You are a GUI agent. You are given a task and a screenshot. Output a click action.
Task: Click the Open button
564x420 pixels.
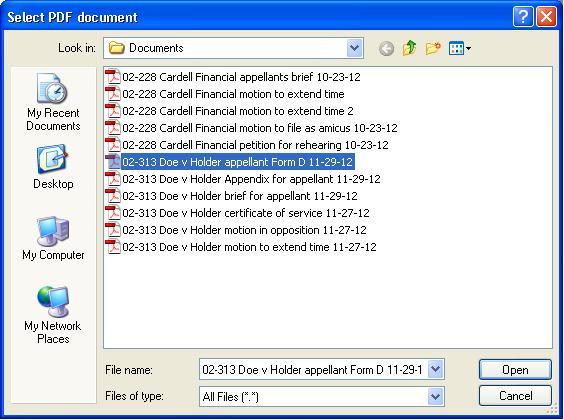pyautogui.click(x=515, y=369)
